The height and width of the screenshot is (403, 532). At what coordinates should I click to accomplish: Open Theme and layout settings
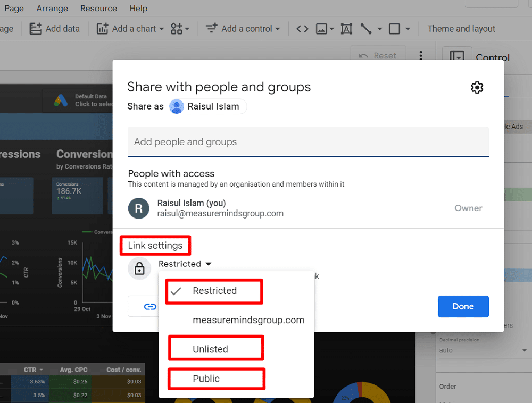(x=461, y=29)
